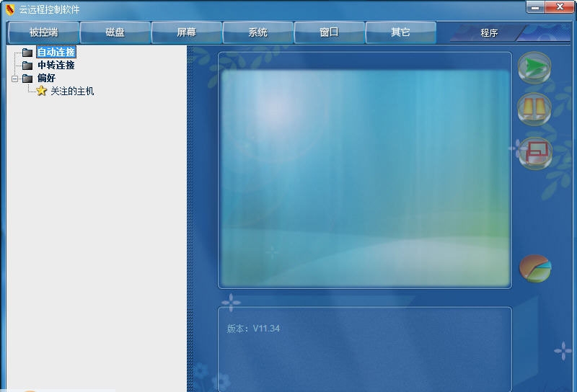Select the 偏好 folder node
Image resolution: width=577 pixels, height=392 pixels.
click(x=46, y=78)
